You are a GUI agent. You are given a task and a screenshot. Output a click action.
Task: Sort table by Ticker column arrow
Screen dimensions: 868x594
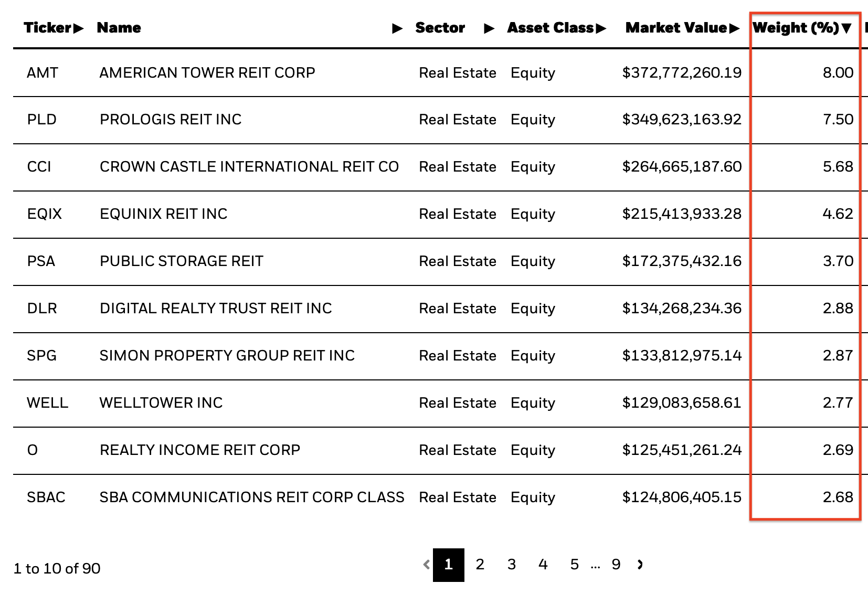[78, 28]
